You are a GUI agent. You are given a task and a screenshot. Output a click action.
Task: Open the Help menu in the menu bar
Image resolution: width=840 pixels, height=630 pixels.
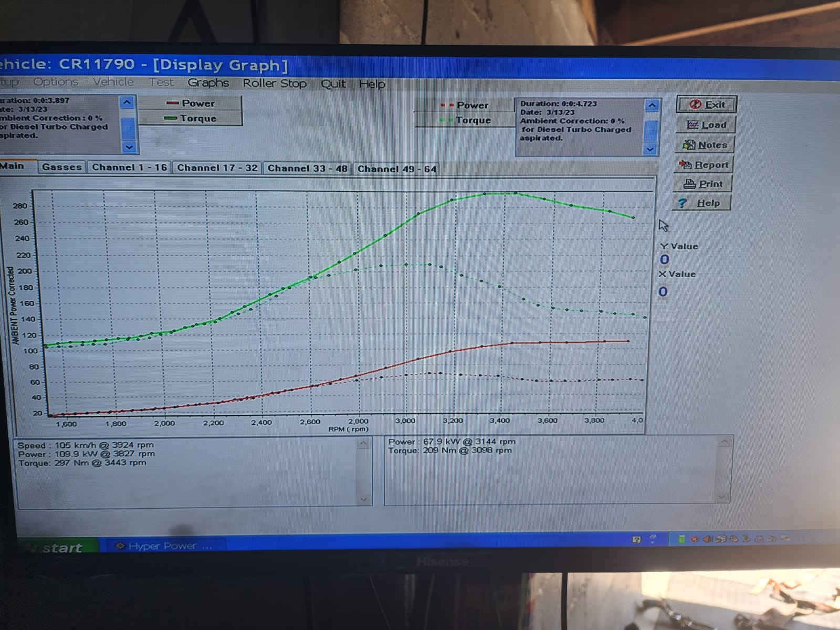372,84
